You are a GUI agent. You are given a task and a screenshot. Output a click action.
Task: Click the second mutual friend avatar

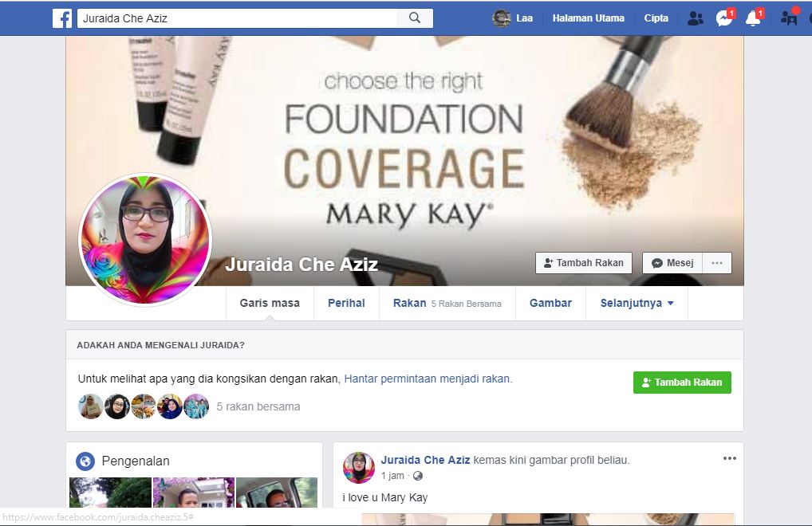pos(117,406)
